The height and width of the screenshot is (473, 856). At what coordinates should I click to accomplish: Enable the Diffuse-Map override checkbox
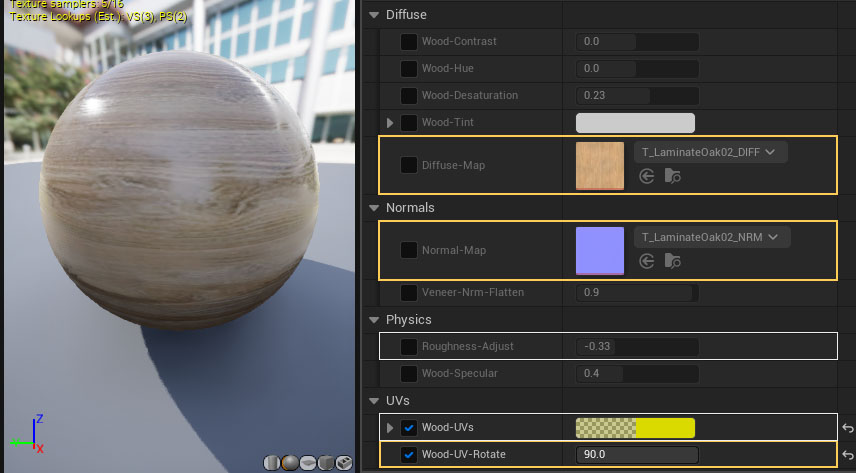point(409,165)
